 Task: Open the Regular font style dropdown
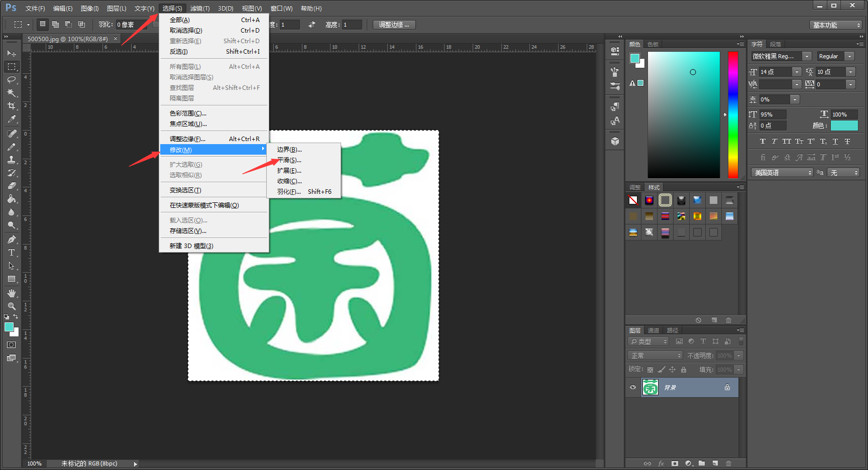[849, 56]
